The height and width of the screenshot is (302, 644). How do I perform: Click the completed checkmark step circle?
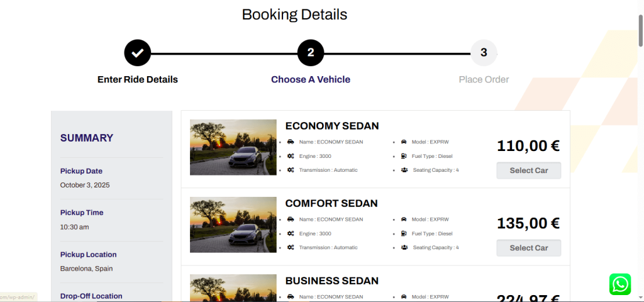tap(138, 53)
